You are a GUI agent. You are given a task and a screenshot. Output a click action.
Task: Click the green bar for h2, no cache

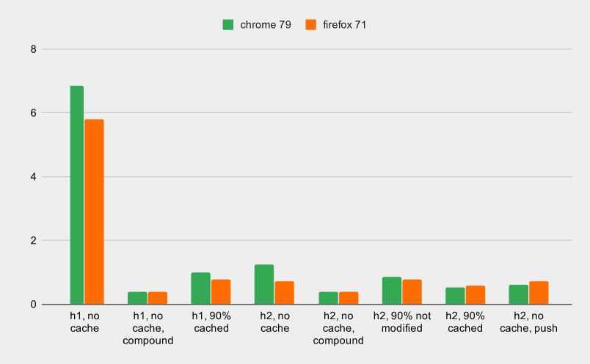[x=264, y=285]
